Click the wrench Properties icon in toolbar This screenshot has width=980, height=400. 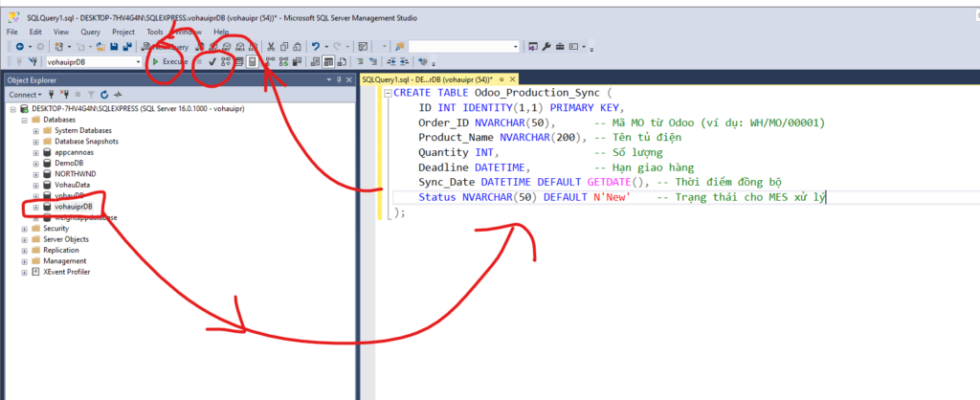point(546,46)
